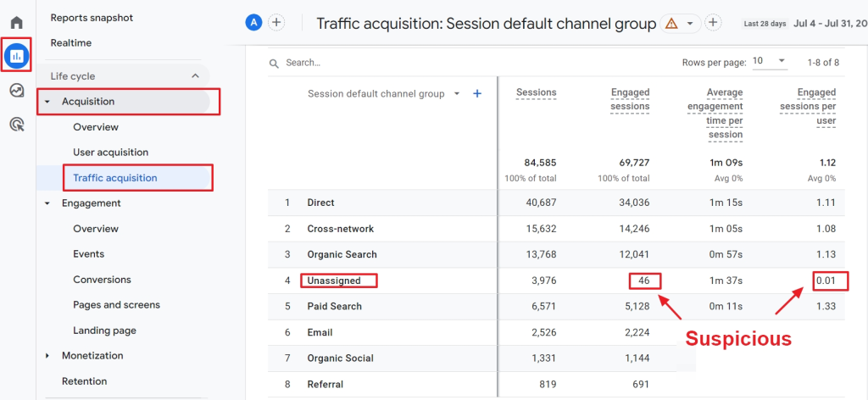Add a secondary dimension with the blue plus
The image size is (868, 400).
click(477, 94)
